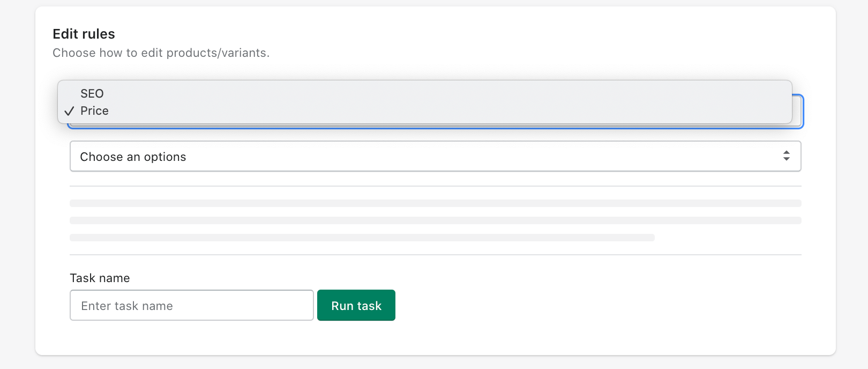Select the SEO option in the open dropdown
Image resolution: width=868 pixels, height=369 pixels.
92,93
